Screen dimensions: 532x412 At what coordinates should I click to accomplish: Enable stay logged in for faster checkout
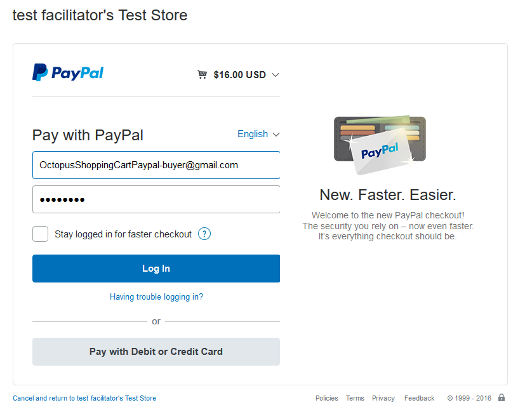coord(40,234)
